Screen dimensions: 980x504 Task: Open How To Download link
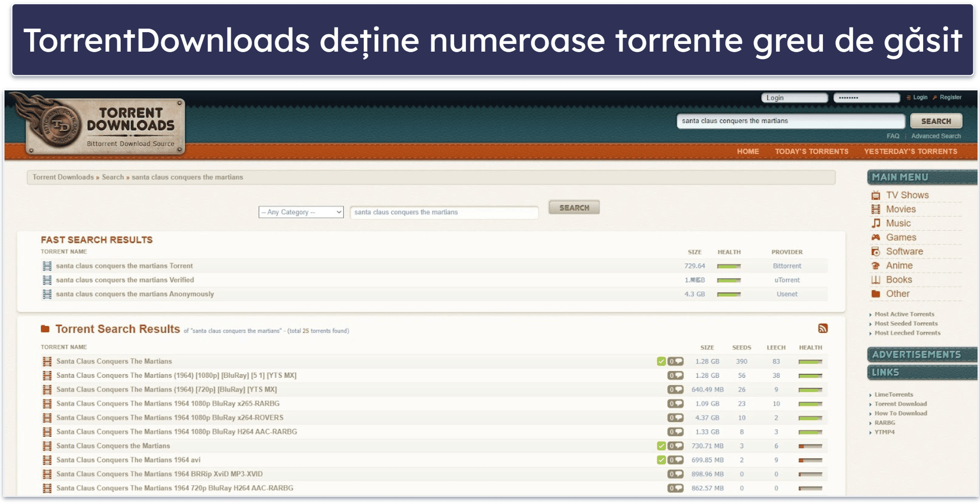pyautogui.click(x=900, y=413)
